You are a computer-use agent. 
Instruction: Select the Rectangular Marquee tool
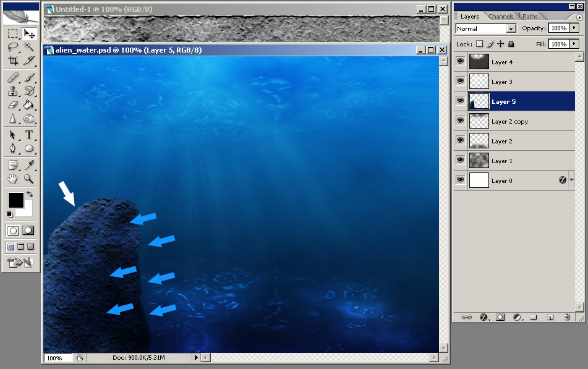coord(13,34)
